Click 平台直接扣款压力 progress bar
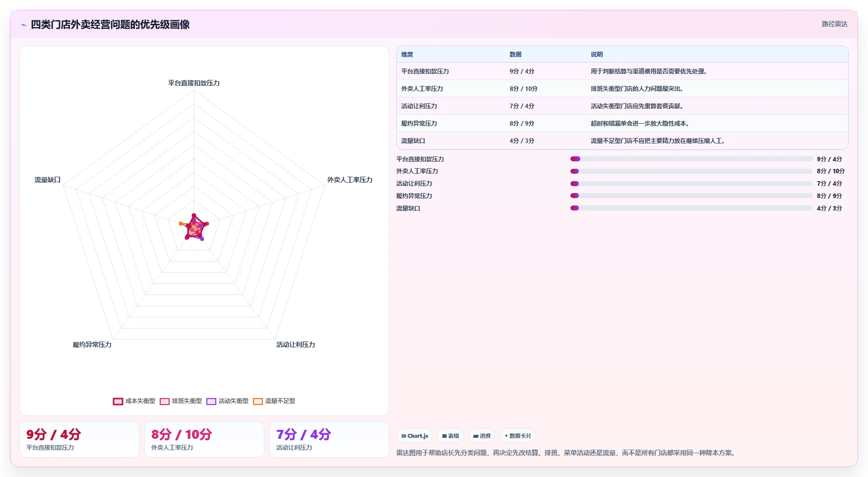 (691, 159)
